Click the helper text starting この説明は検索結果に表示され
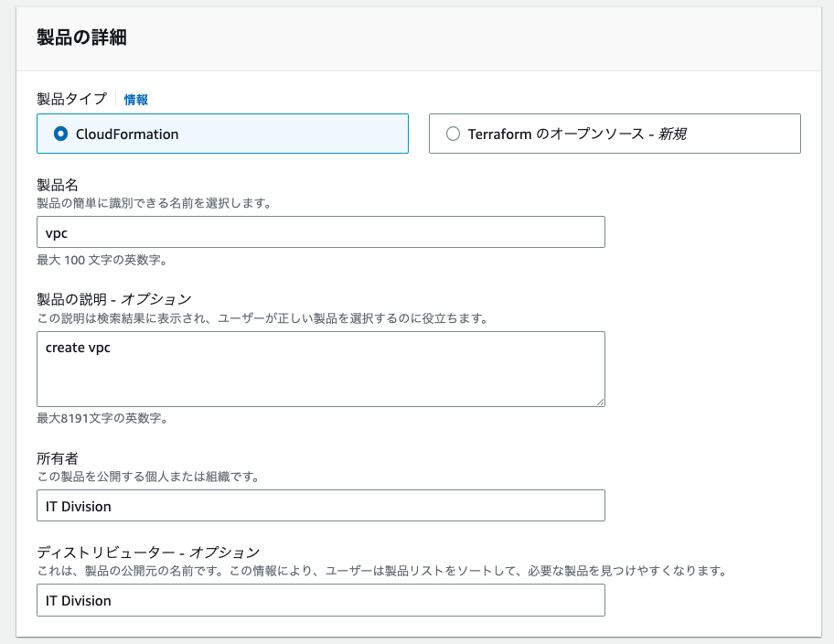Image resolution: width=834 pixels, height=644 pixels. click(x=262, y=319)
